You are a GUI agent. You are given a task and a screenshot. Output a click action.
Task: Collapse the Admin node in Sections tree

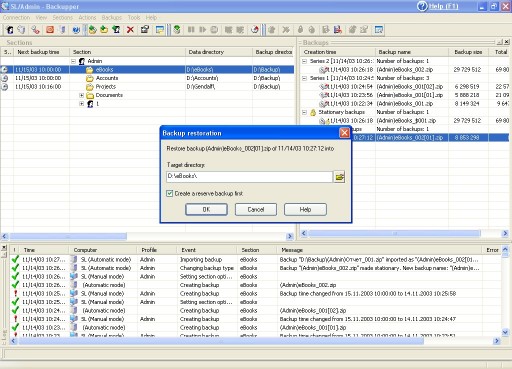[x=73, y=61]
